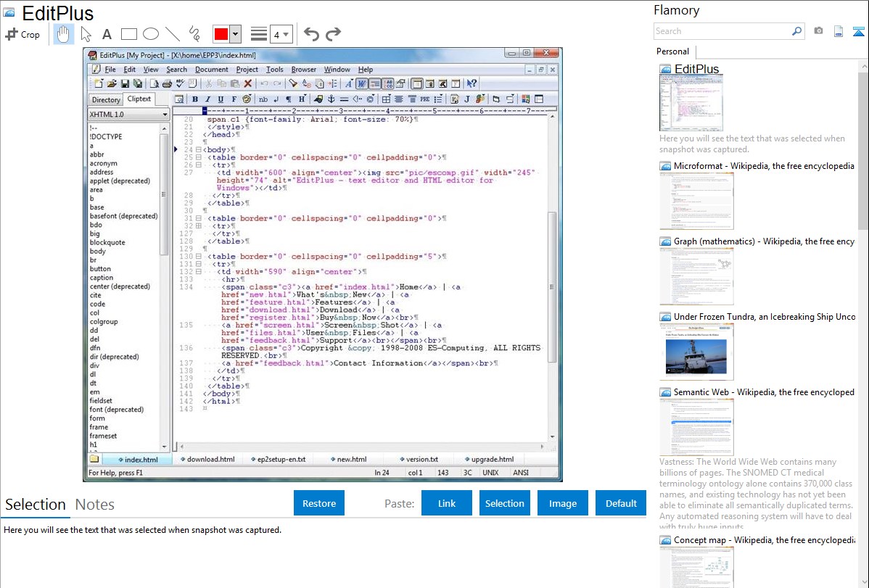Choose the straight line tool
869x588 pixels.
click(x=173, y=34)
